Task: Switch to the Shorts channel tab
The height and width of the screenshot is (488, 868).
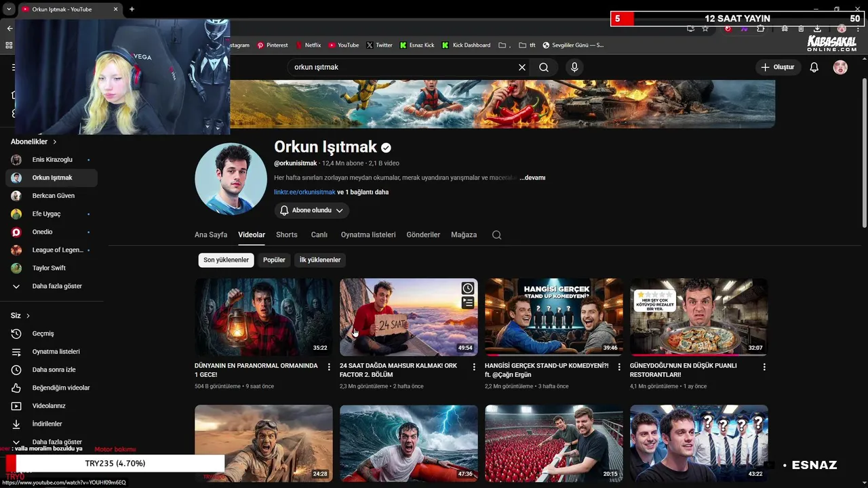Action: point(287,235)
